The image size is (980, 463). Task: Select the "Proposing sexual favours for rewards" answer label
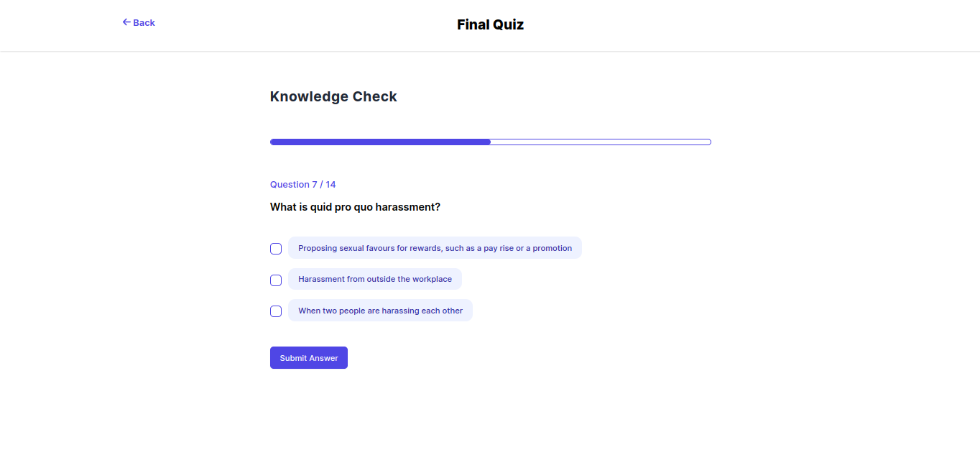435,248
